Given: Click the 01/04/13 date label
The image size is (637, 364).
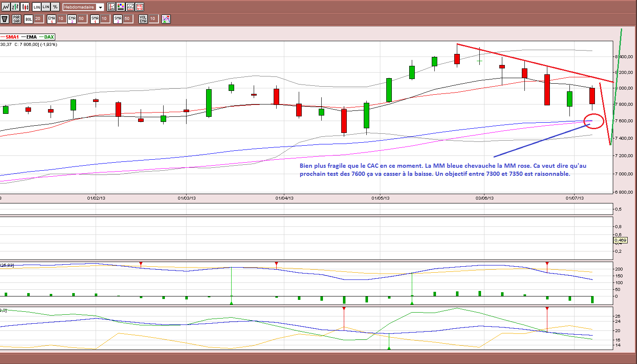Looking at the screenshot, I should pyautogui.click(x=284, y=198).
